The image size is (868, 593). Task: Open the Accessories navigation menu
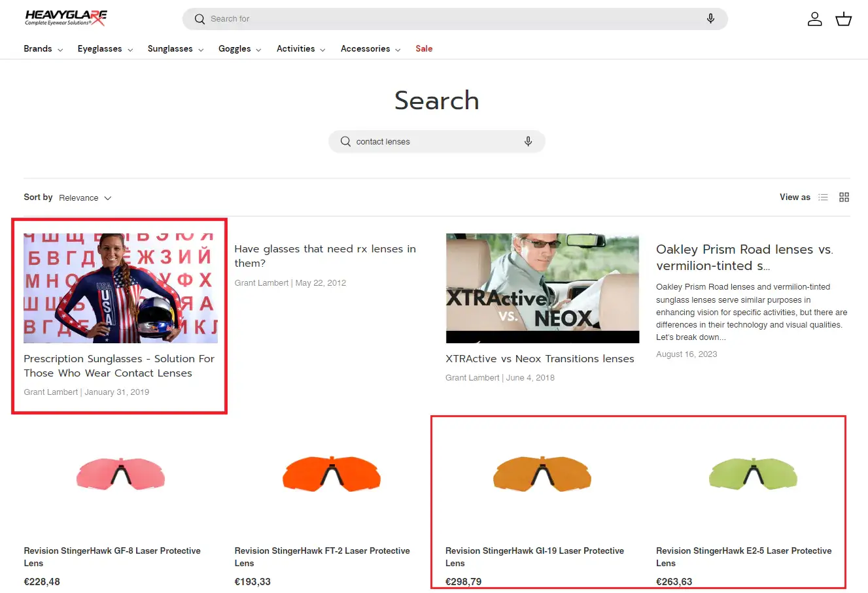click(x=366, y=48)
